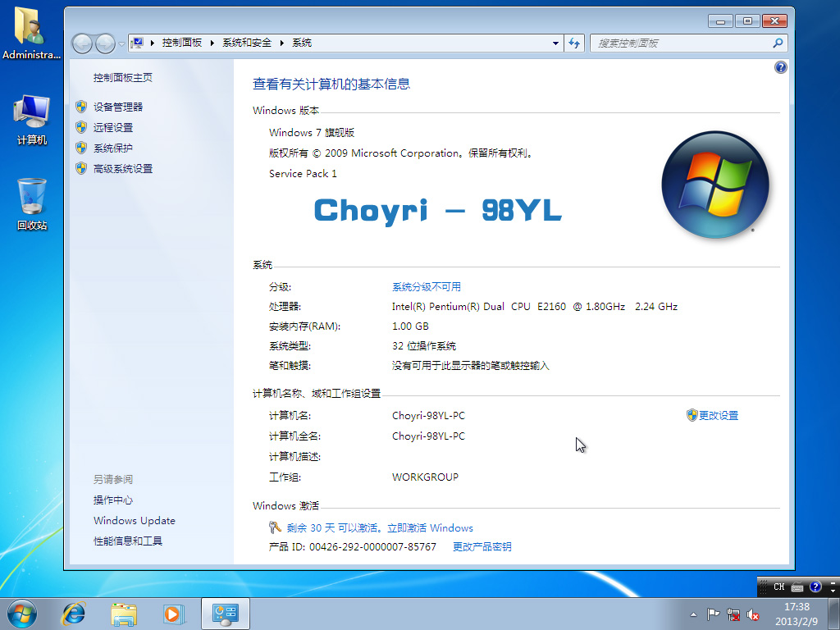Open Device Manager (设备管理器) link
This screenshot has height=630, width=840.
point(118,107)
